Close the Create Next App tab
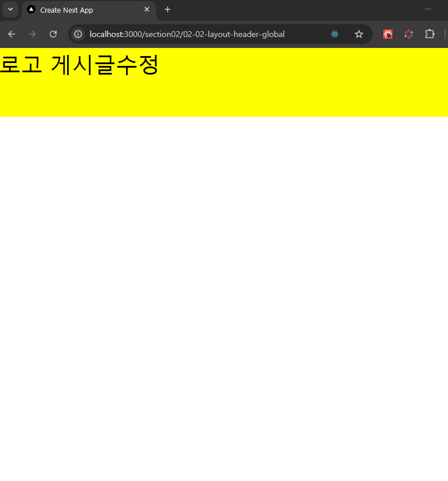The image size is (448, 481). [147, 9]
